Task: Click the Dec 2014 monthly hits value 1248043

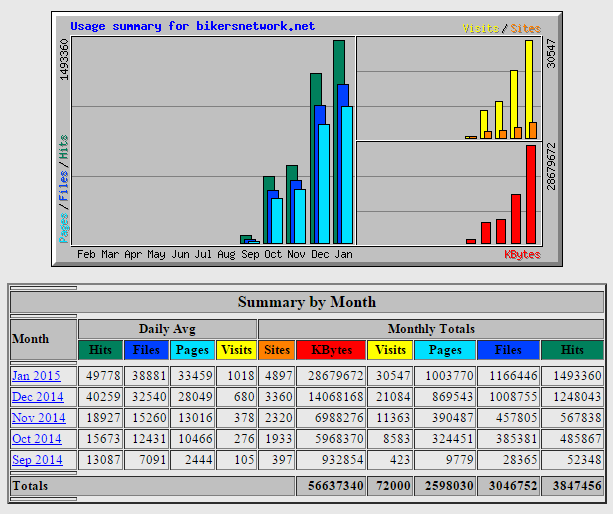Action: pyautogui.click(x=577, y=397)
